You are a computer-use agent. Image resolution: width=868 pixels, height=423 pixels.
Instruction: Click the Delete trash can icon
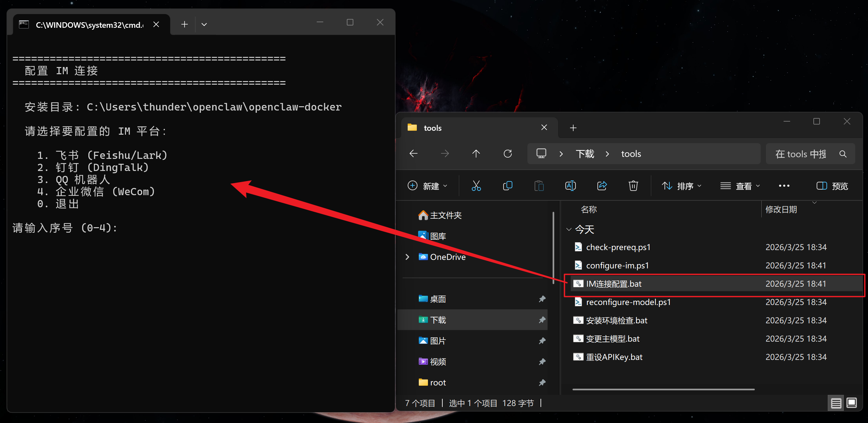tap(633, 186)
